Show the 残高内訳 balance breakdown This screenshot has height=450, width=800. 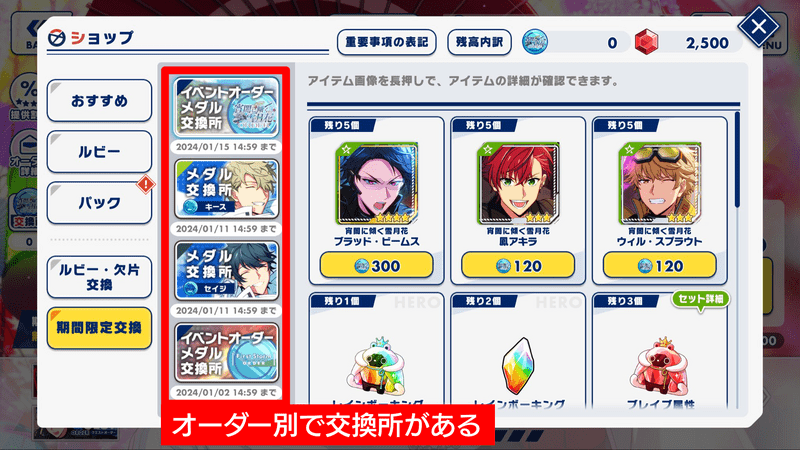pyautogui.click(x=479, y=42)
